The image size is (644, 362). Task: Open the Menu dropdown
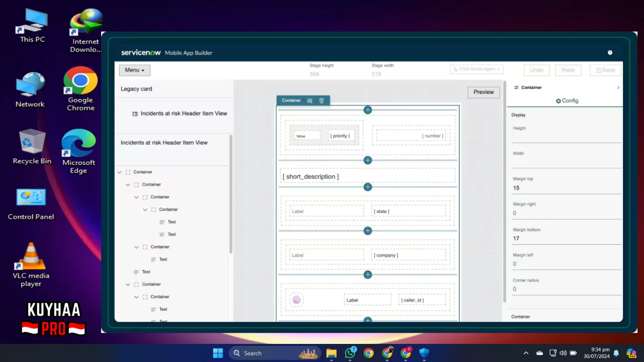tap(135, 70)
